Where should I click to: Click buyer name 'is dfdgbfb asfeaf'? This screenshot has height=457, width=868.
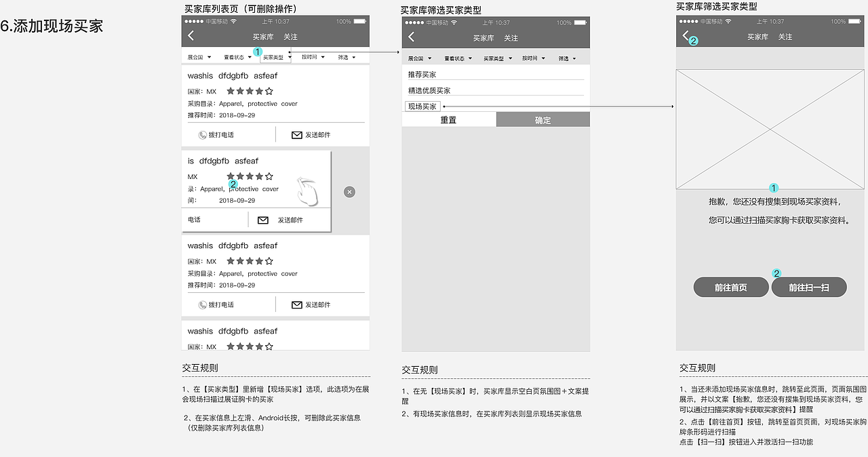click(x=223, y=161)
